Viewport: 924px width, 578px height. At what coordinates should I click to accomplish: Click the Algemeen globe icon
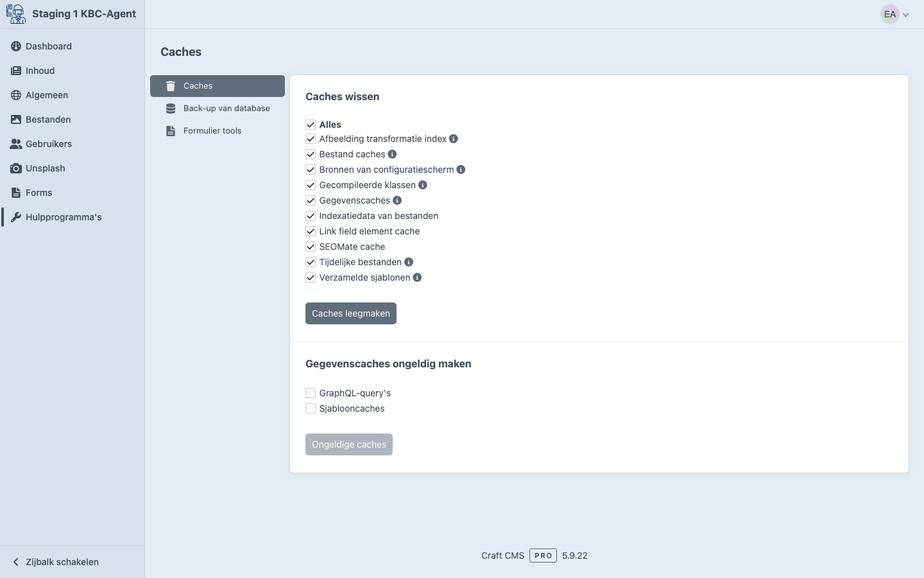(16, 95)
